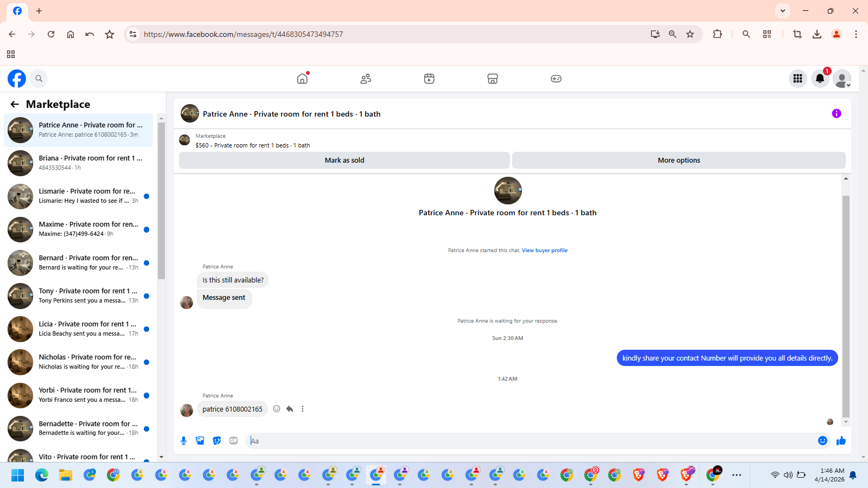Choose a sticker icon in composer
Screen dimensions: 868x488
pyautogui.click(x=217, y=441)
